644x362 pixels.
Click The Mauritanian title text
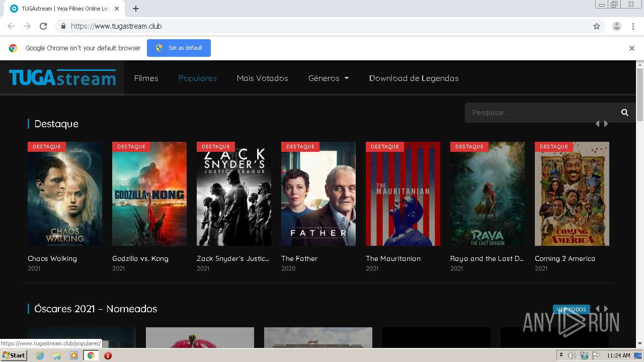[393, 258]
